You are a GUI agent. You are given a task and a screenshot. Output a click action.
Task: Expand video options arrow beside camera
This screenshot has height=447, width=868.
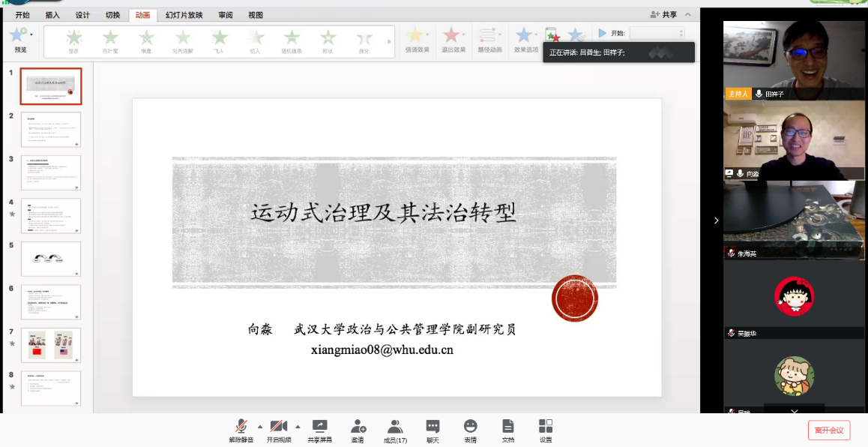coord(298,426)
